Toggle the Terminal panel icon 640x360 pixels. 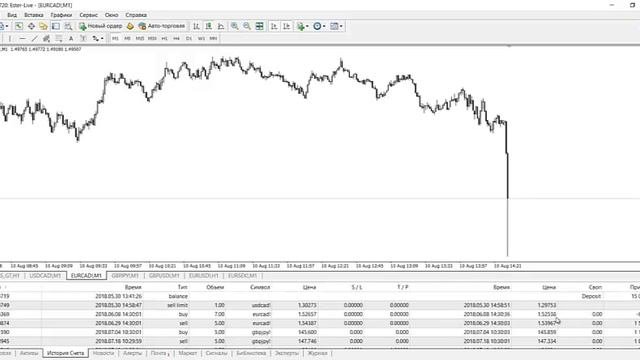tap(56, 26)
